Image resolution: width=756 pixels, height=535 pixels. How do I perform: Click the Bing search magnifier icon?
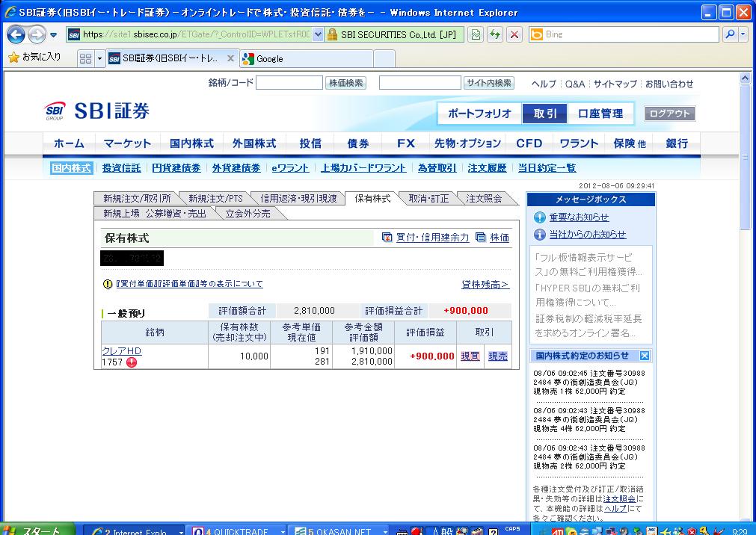tap(729, 34)
